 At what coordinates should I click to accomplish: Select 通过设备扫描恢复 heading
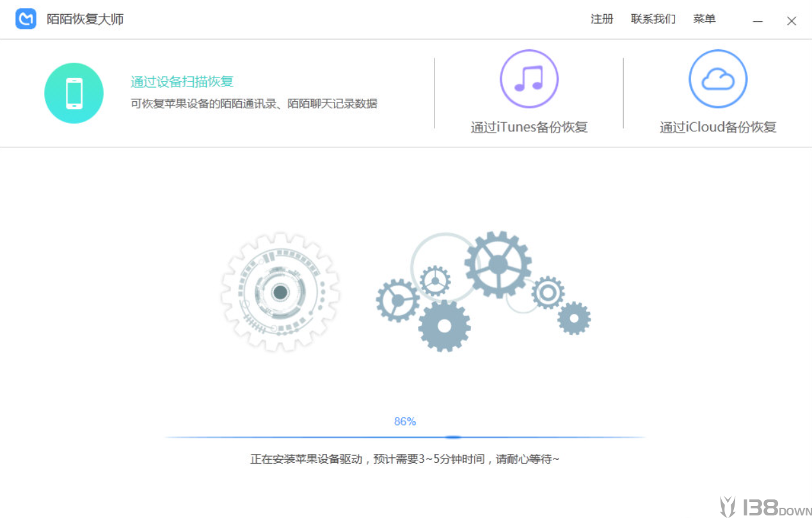tap(182, 81)
